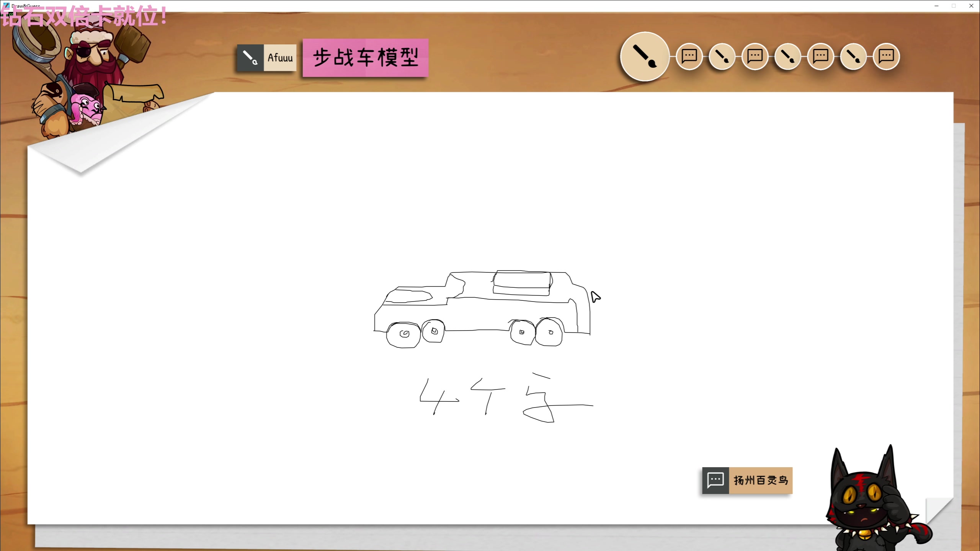
Task: Click the Afuuu name label
Action: [x=280, y=57]
